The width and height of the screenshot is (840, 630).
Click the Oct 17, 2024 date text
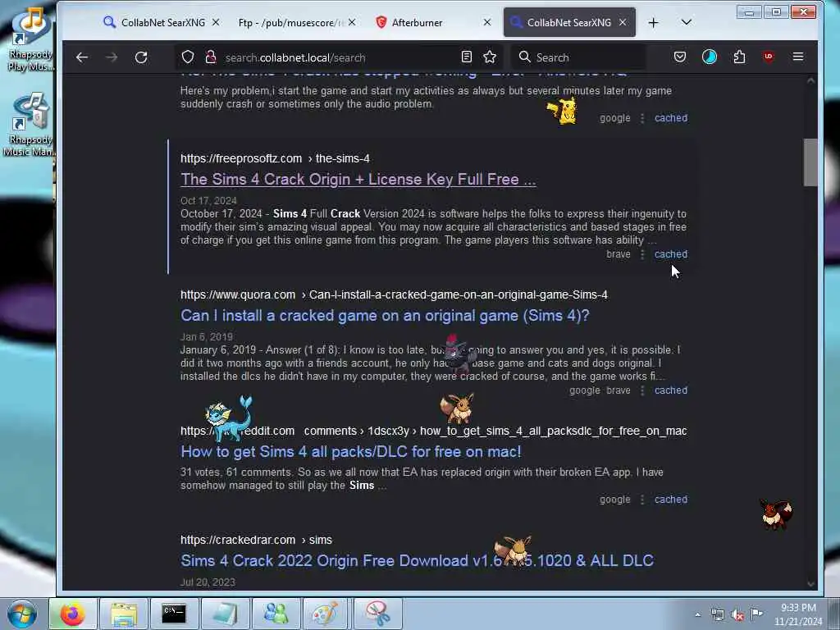(208, 201)
